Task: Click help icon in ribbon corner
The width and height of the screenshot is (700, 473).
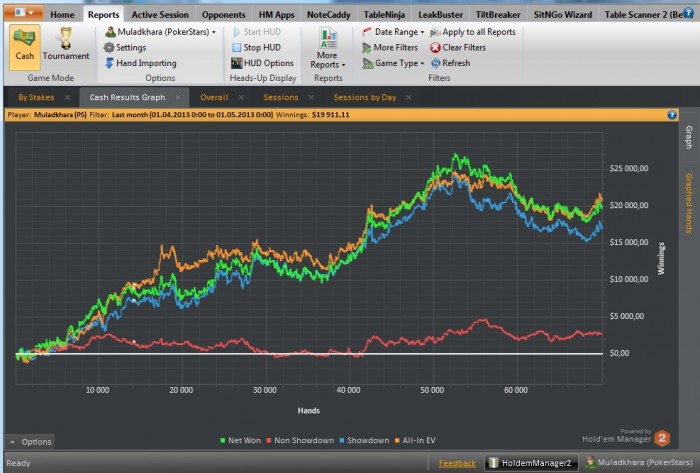Action: point(689,13)
